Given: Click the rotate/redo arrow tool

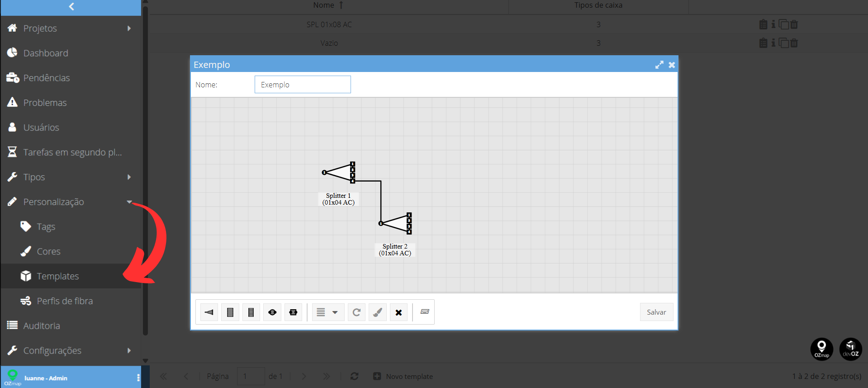Looking at the screenshot, I should pos(356,312).
